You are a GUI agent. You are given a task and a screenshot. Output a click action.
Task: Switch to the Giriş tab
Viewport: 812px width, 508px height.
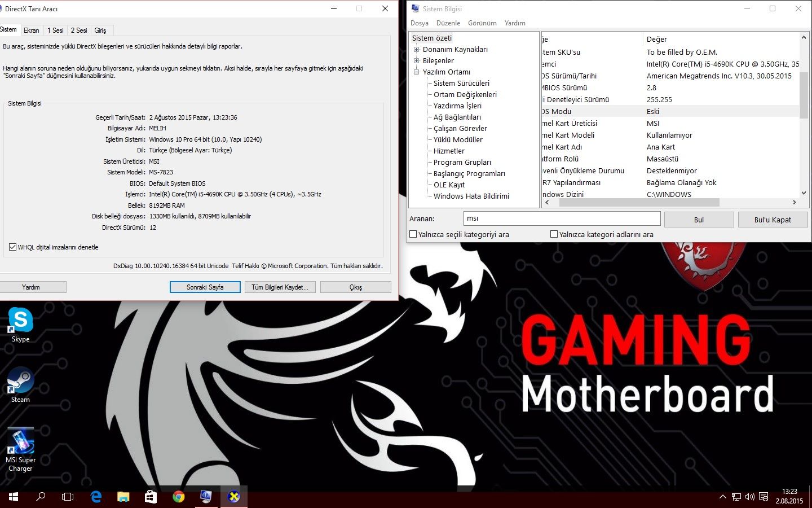(x=100, y=30)
